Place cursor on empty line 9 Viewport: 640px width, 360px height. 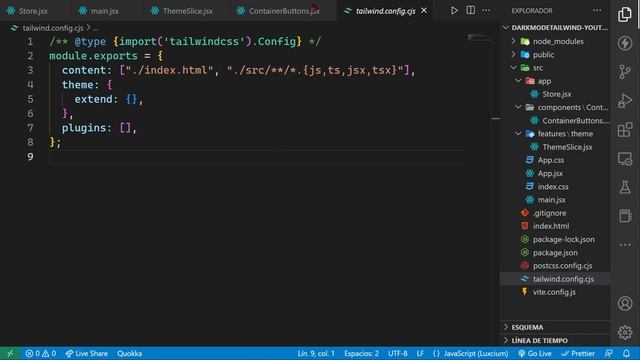coord(256,157)
